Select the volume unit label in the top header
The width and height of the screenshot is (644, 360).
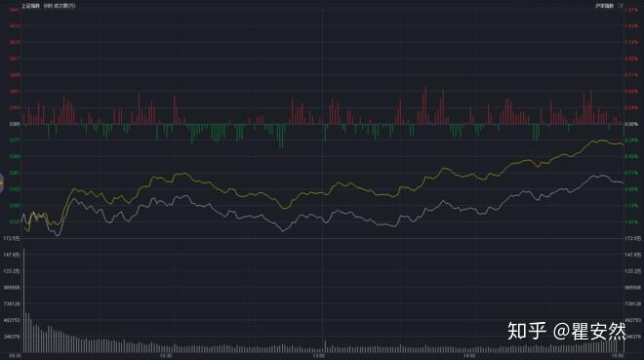coord(65,6)
